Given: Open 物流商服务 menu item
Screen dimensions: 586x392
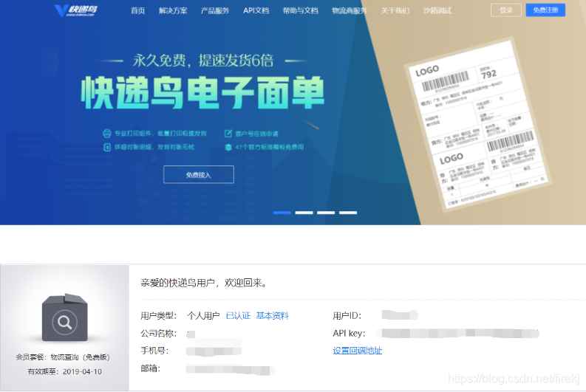Looking at the screenshot, I should coord(349,10).
